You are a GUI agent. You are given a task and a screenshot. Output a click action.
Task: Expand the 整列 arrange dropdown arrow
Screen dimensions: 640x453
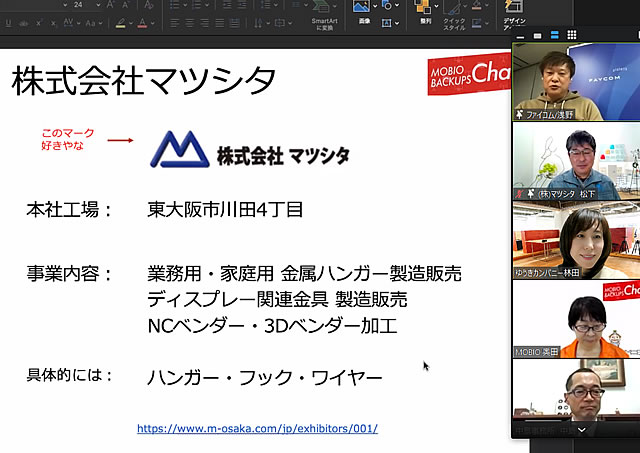[x=436, y=6]
